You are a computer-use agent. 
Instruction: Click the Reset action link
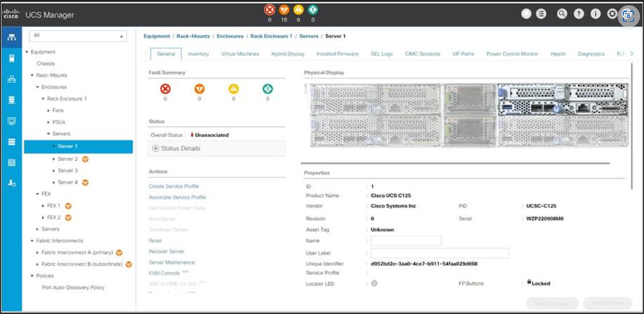click(155, 241)
